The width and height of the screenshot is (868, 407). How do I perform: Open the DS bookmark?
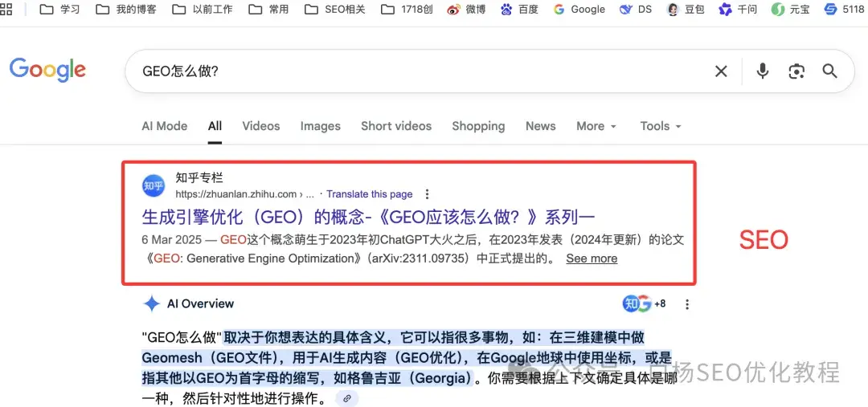click(x=636, y=10)
